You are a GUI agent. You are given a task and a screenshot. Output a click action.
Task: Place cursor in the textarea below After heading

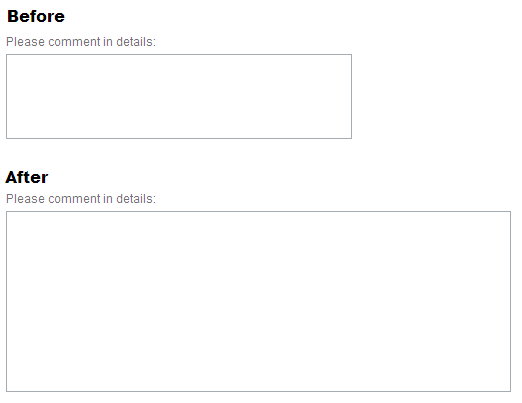click(258, 301)
